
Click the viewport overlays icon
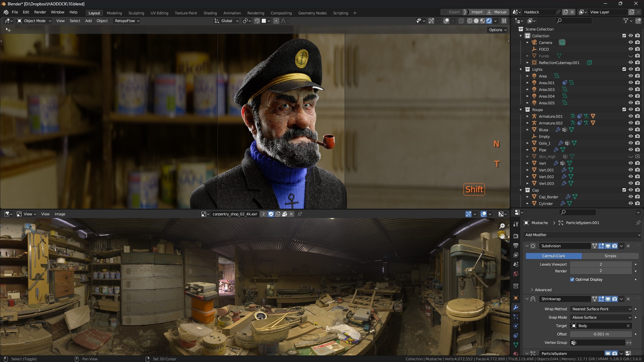[446, 21]
